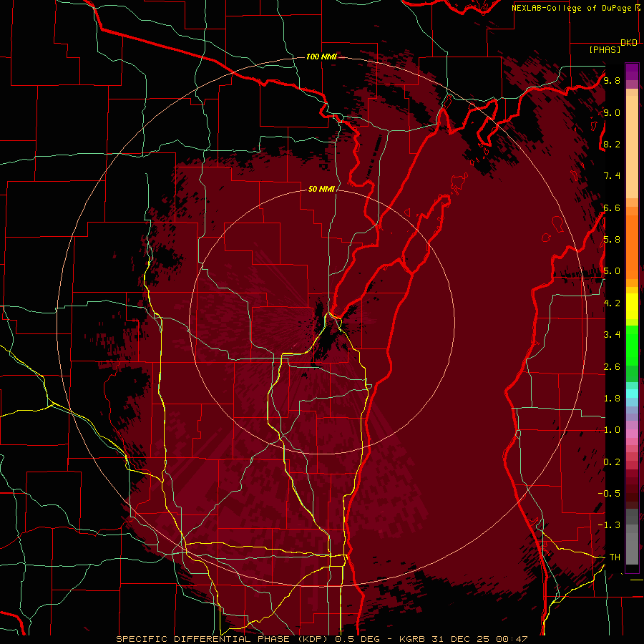Pick the bright green band of the scale
The image size is (644, 644).
pyautogui.click(x=632, y=344)
